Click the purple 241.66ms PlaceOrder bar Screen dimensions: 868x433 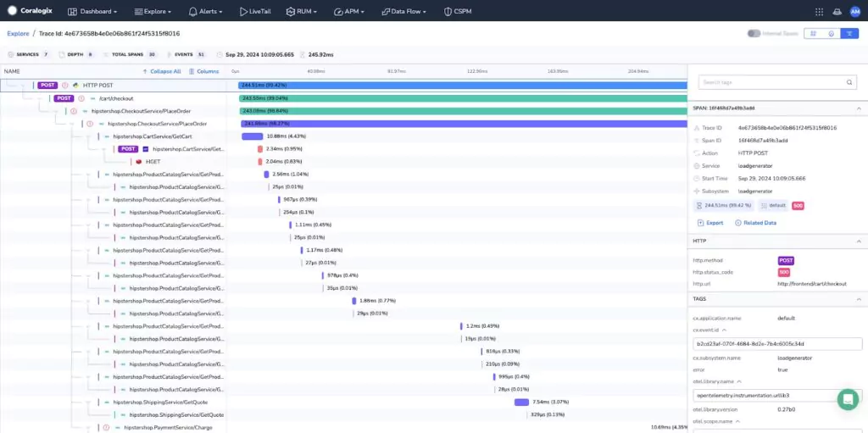pos(464,124)
